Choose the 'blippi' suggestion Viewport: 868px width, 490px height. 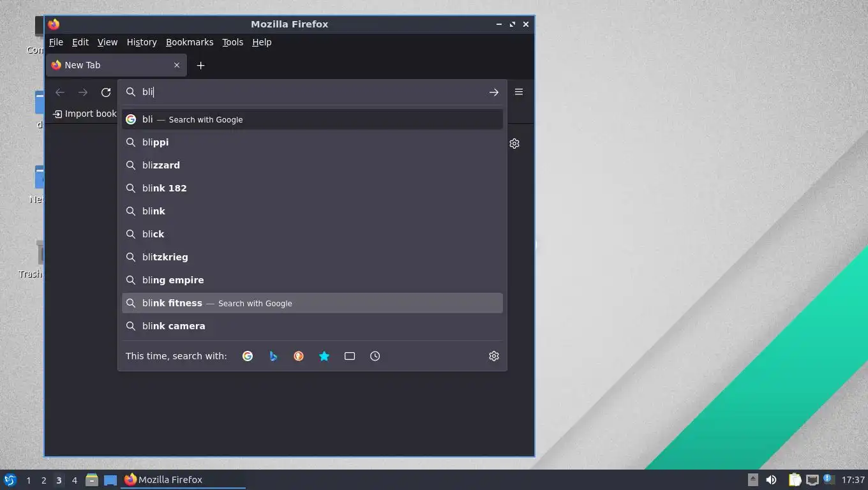click(312, 142)
